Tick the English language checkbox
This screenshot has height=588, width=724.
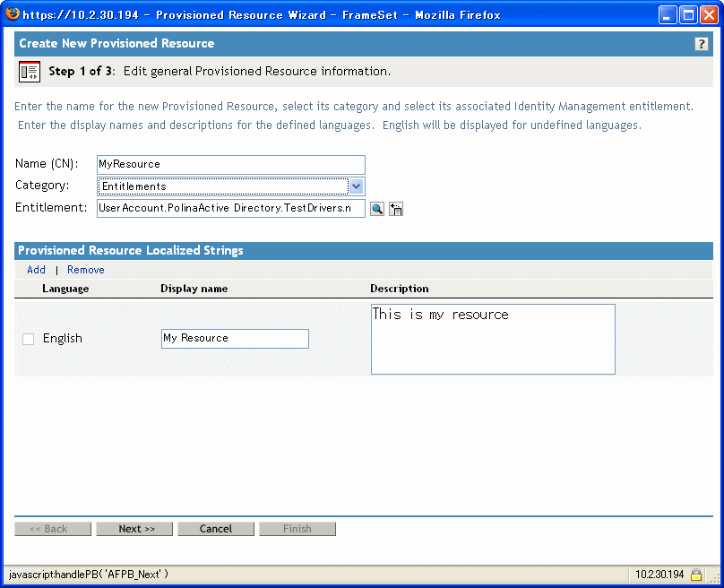28,339
